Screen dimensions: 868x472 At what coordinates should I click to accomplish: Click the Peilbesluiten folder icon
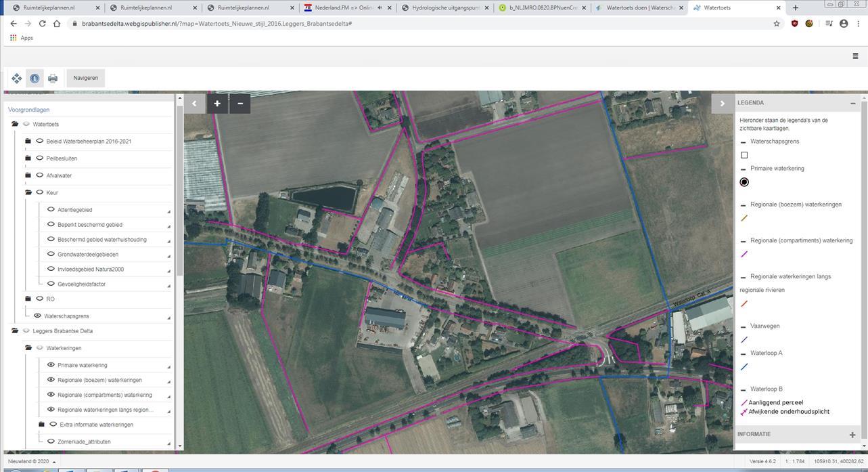[28, 158]
